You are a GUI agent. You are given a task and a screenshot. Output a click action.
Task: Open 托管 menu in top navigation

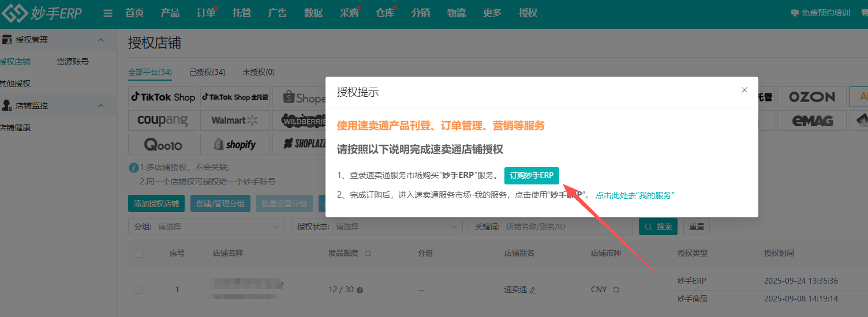(242, 13)
